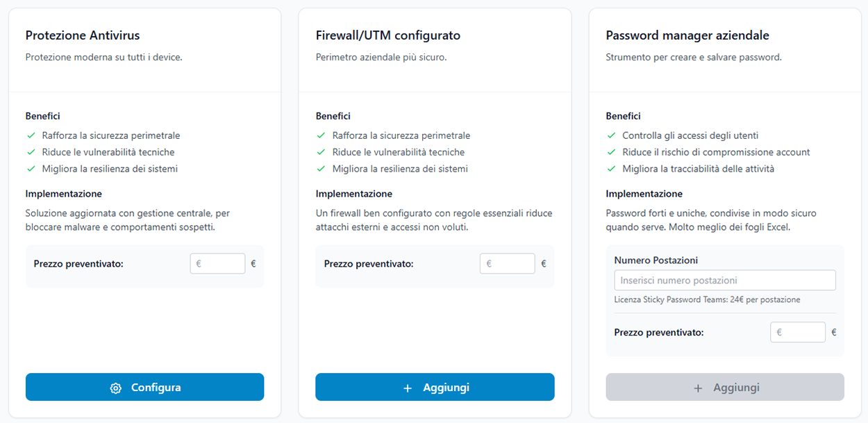Focus the Password manager Prezzo preventivato field

pyautogui.click(x=797, y=333)
